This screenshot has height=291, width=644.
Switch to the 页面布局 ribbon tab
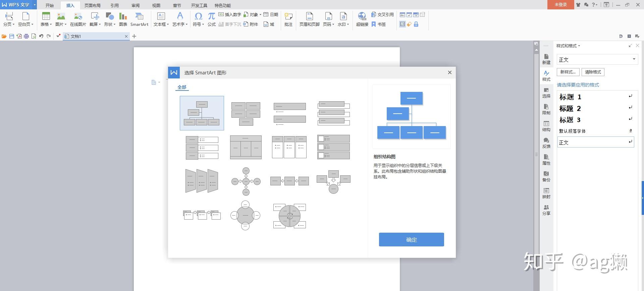[93, 5]
